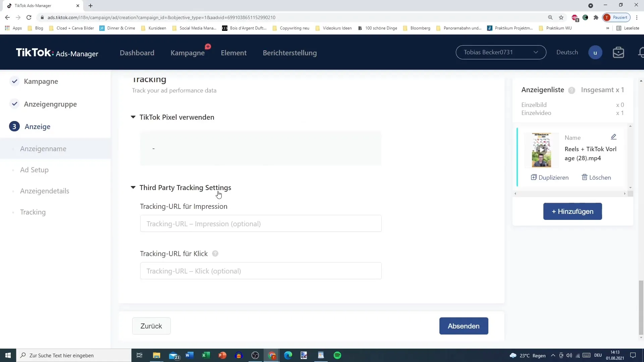Play the Reels + TikTok video thumbnail

coord(541,150)
